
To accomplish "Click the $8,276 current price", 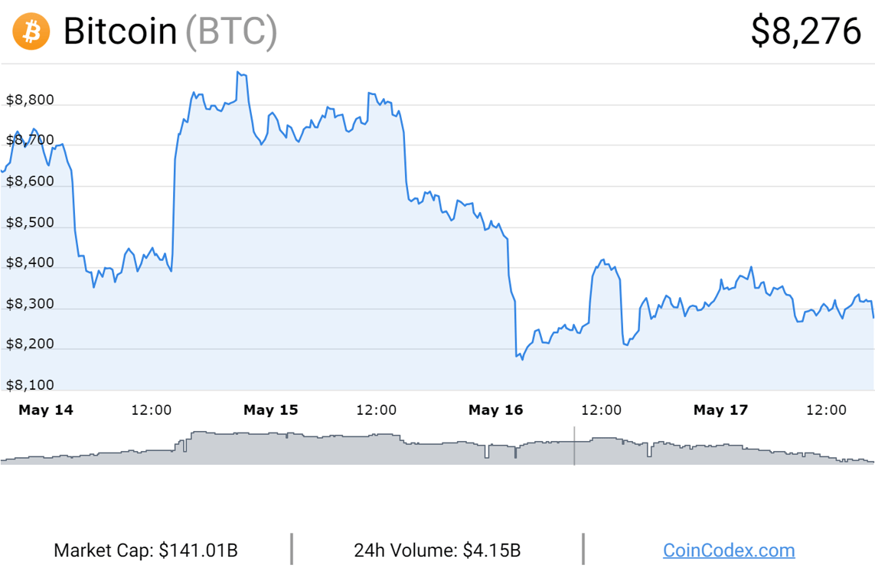I will pos(805,32).
